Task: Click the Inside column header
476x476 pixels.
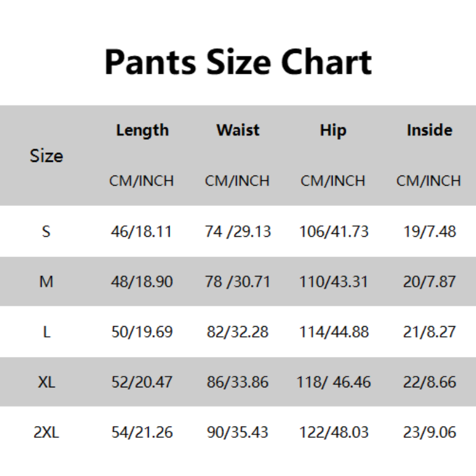Action: (429, 130)
